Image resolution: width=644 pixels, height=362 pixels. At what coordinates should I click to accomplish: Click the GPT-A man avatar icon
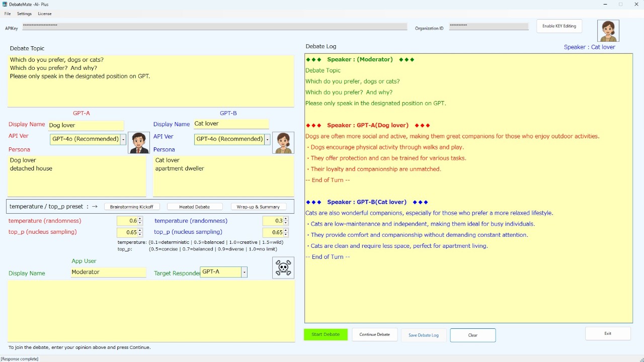click(x=139, y=143)
